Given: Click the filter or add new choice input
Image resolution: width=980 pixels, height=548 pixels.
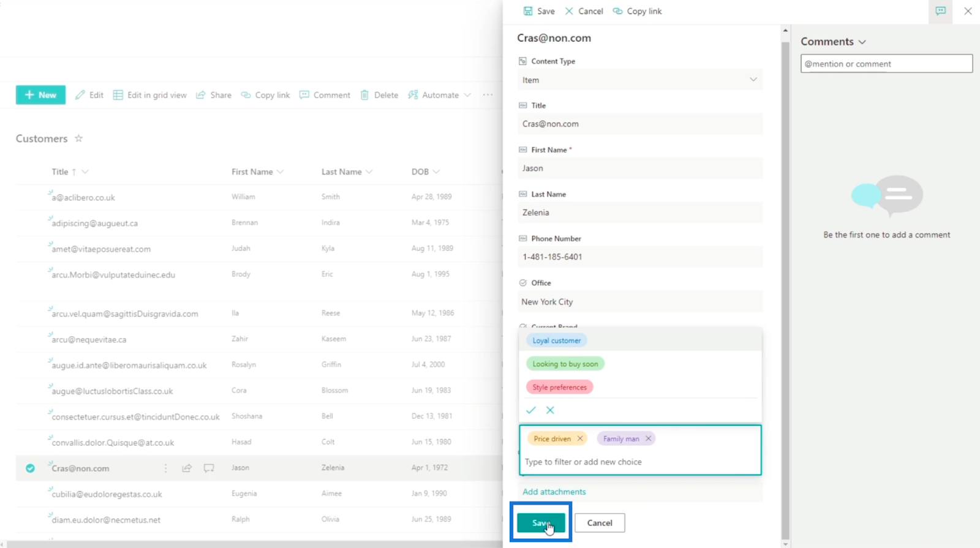Looking at the screenshot, I should (640, 462).
